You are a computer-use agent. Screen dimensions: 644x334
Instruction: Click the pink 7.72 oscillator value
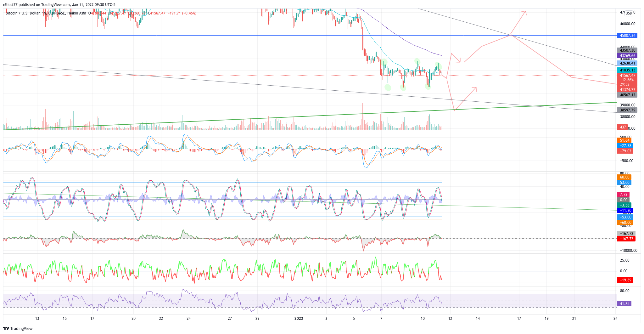(624, 195)
